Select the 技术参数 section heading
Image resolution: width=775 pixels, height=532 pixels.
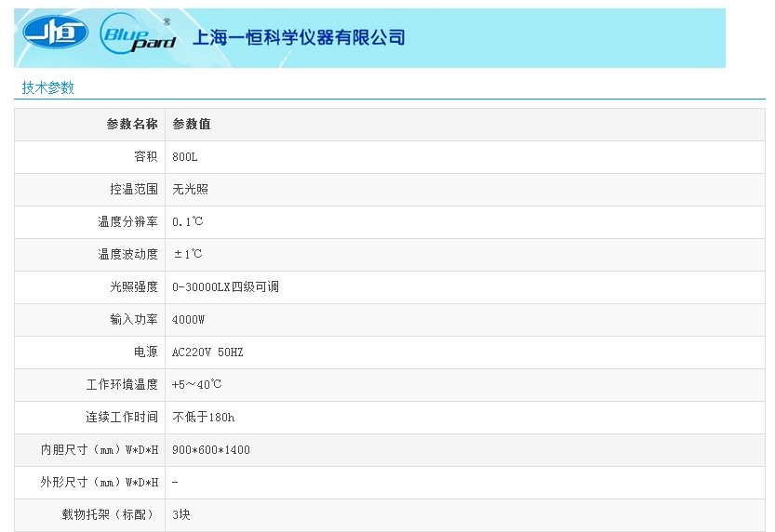pyautogui.click(x=48, y=88)
